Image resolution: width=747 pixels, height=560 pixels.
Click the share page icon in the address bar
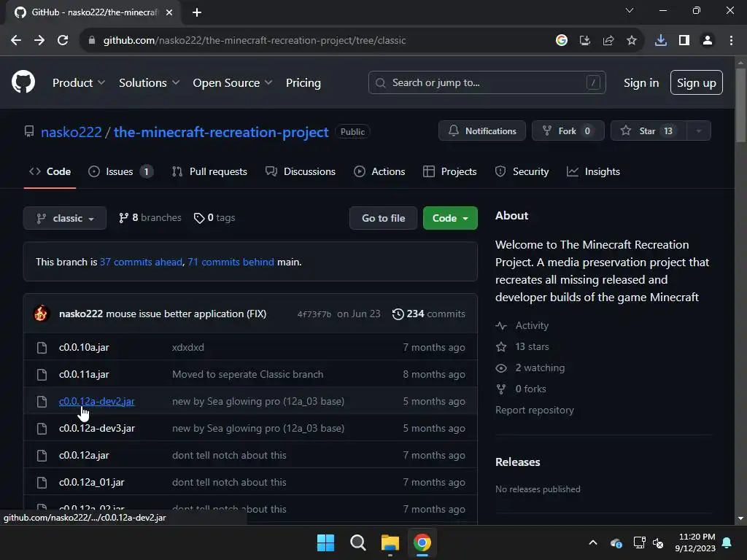click(x=608, y=41)
